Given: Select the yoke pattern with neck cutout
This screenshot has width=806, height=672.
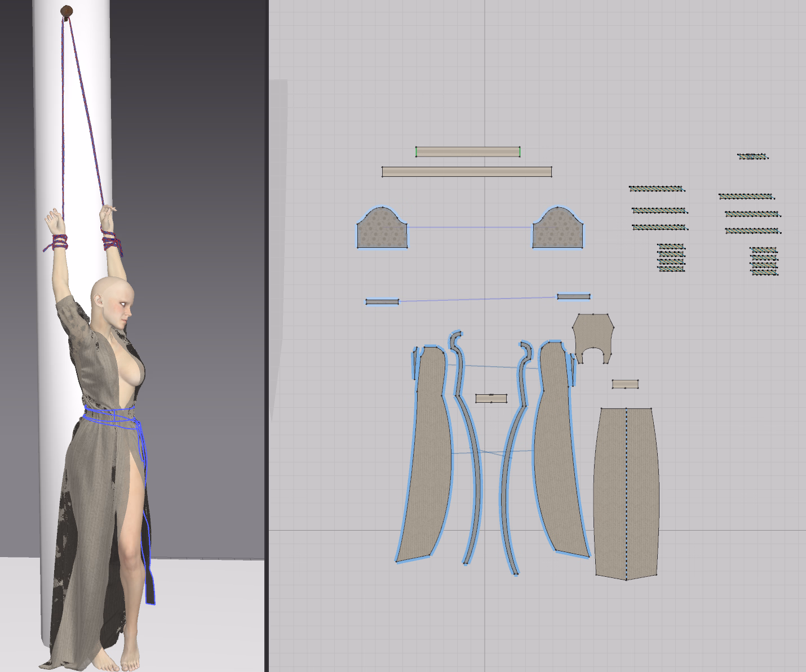Looking at the screenshot, I should point(592,335).
